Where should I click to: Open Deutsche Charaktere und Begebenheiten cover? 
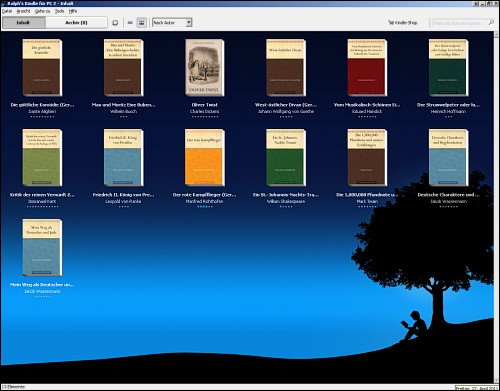click(x=448, y=158)
